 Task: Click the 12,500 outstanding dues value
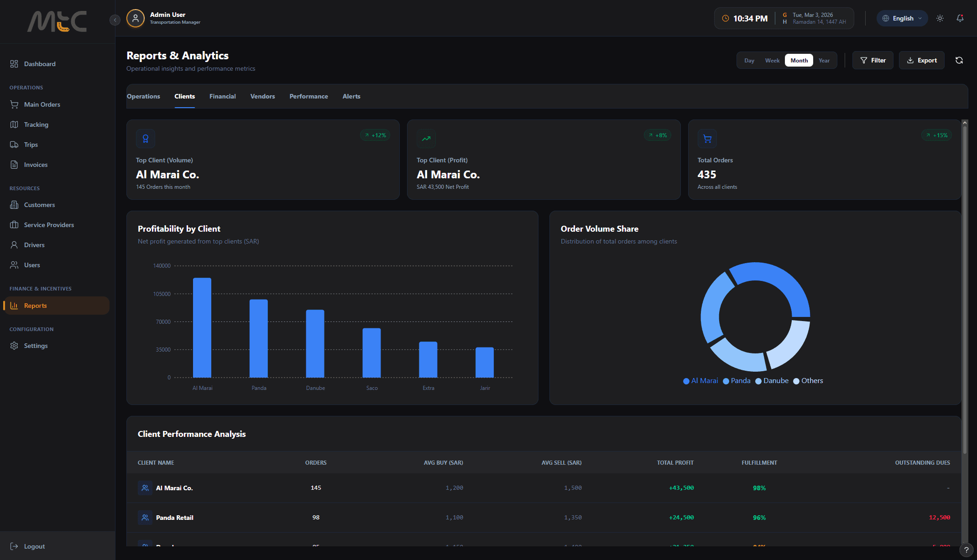coord(940,518)
